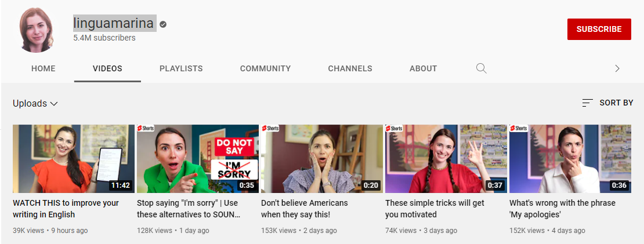Open the SORT BY menu
Viewport: 644px width, 244px height.
(608, 103)
